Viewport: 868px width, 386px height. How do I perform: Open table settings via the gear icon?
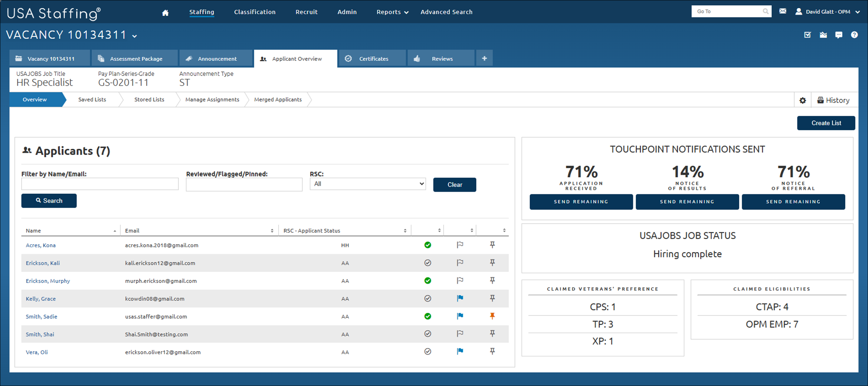coord(802,100)
